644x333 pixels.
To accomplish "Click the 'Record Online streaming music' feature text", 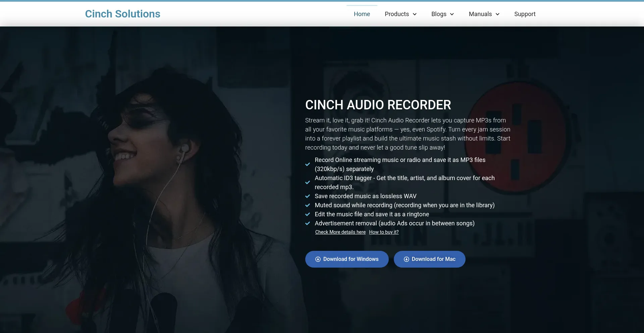I will coord(400,164).
